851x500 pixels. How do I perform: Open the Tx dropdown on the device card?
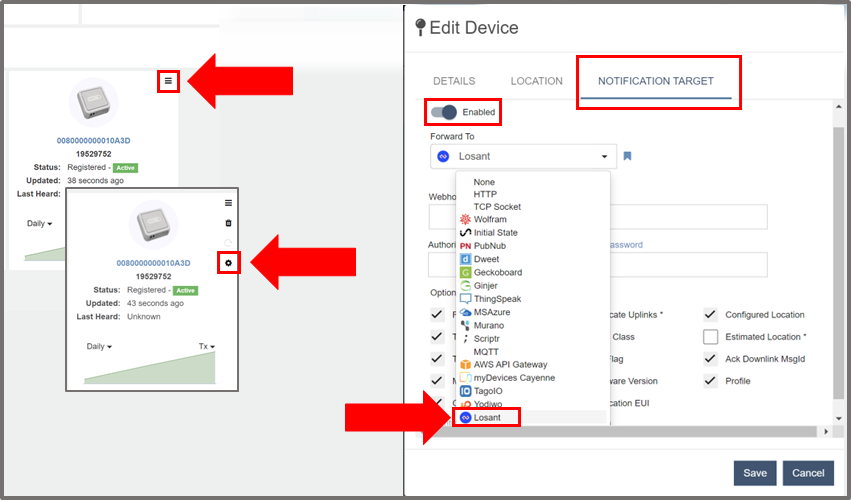(207, 346)
